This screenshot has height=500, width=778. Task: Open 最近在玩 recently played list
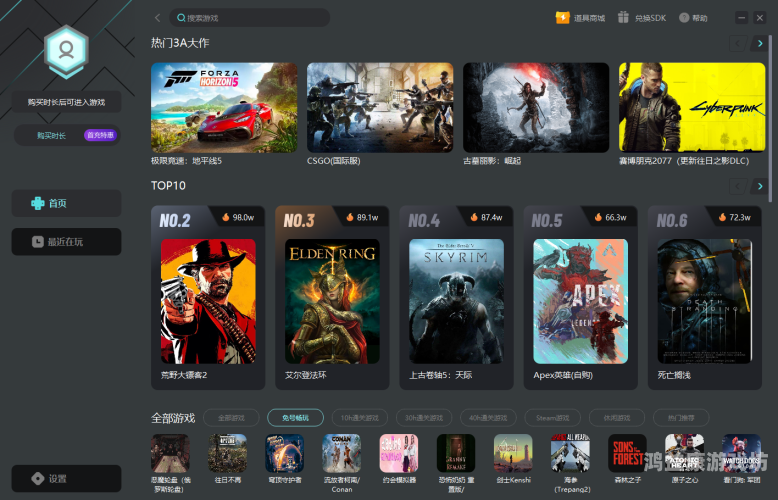tap(66, 241)
